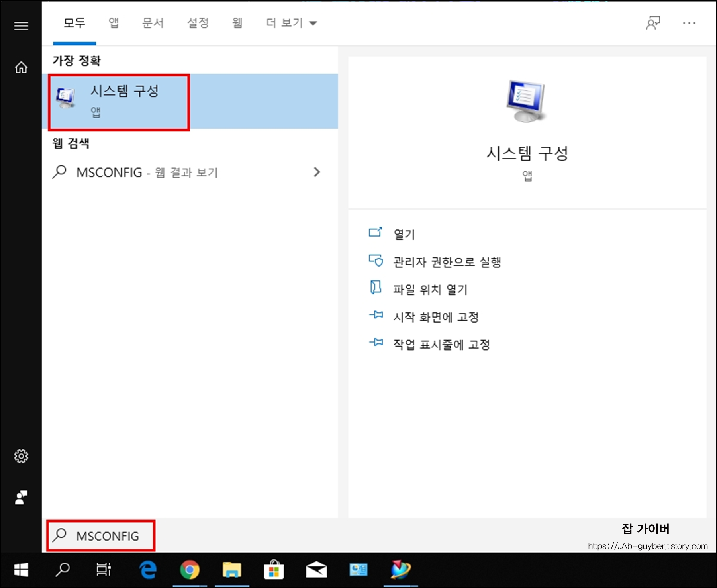The width and height of the screenshot is (717, 588).
Task: Click the admin shield icon
Action: pos(376,261)
